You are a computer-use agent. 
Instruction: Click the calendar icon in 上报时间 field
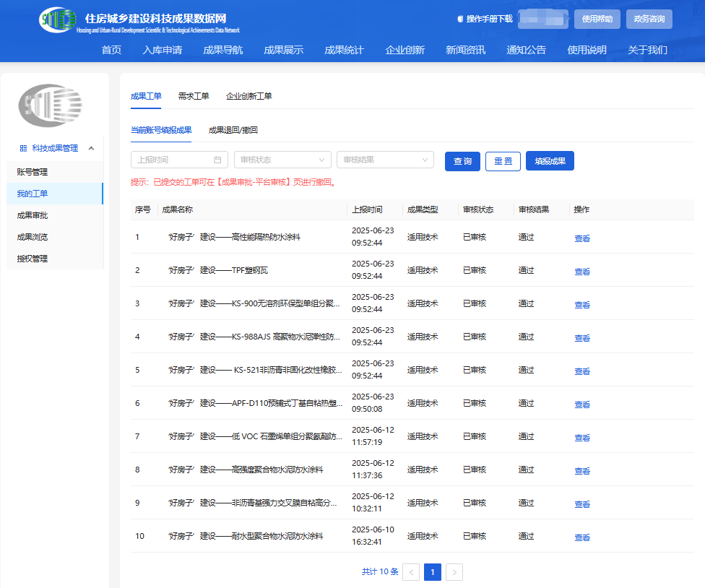(217, 160)
